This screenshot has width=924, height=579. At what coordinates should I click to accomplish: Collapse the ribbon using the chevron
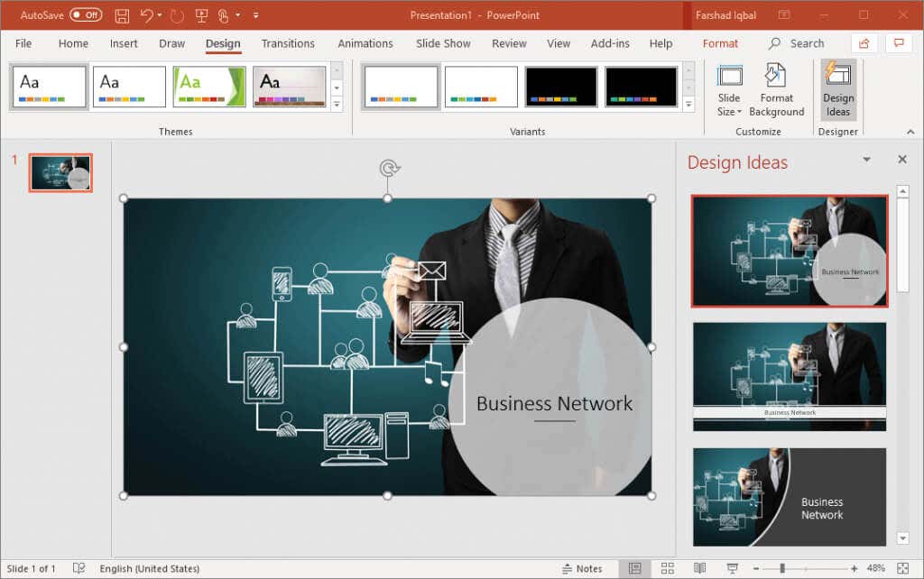(x=910, y=132)
